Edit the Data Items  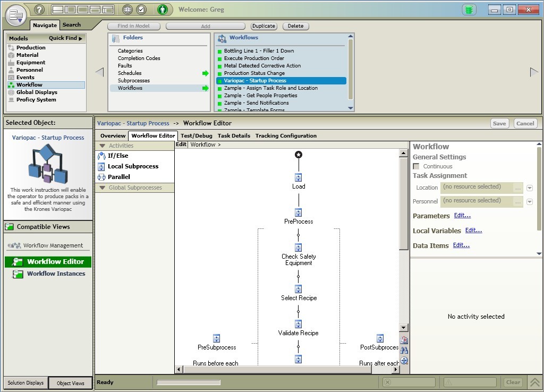pyautogui.click(x=462, y=245)
